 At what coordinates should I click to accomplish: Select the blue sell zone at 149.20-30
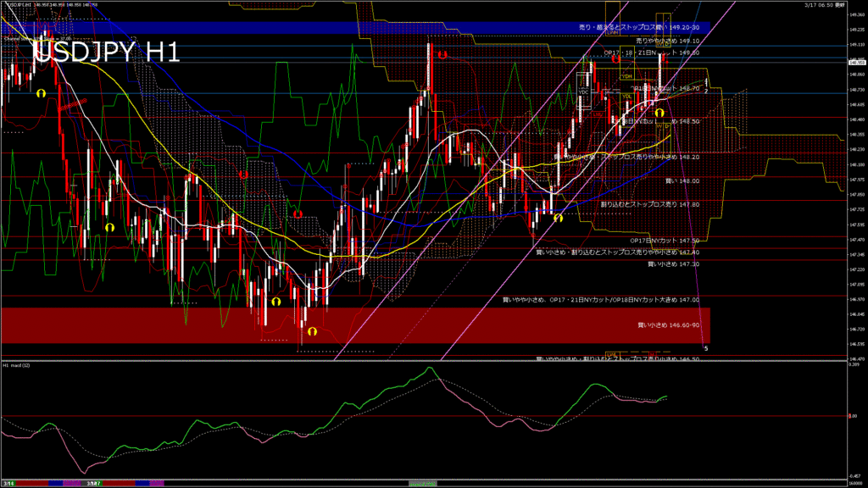tap(339, 27)
